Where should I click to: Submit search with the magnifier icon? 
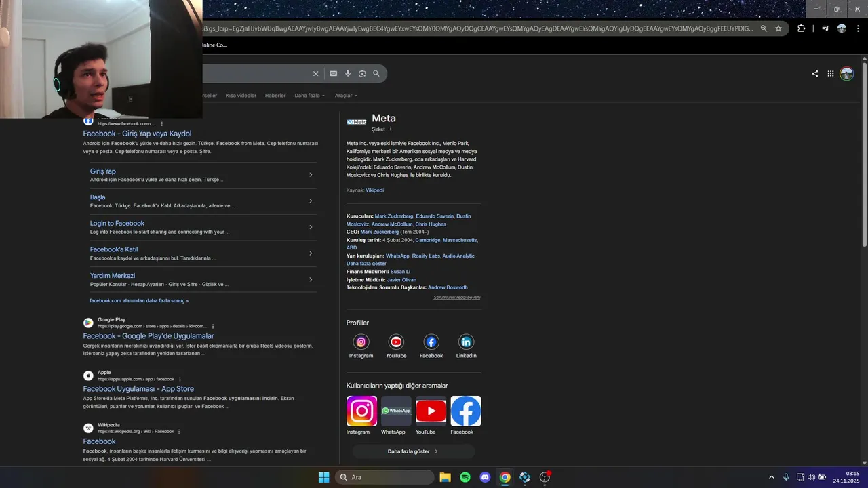(x=376, y=73)
